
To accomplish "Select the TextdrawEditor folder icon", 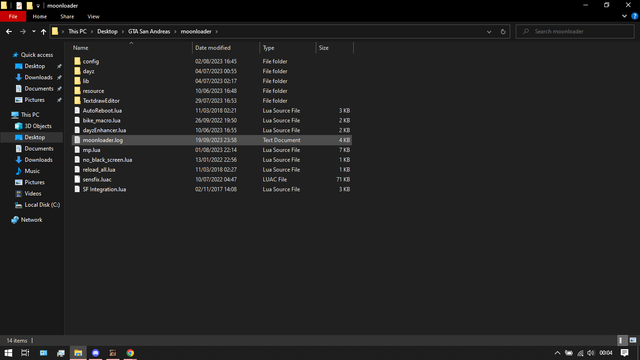I will 77,100.
